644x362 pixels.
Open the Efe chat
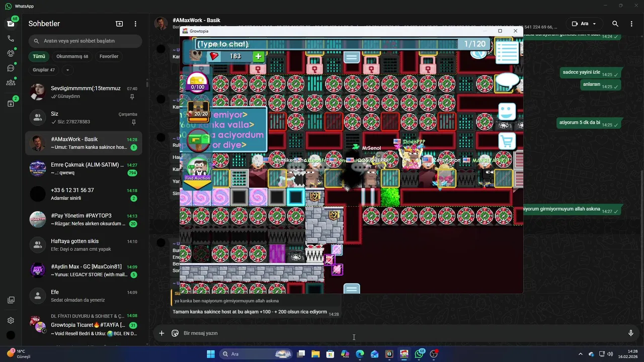pyautogui.click(x=84, y=296)
